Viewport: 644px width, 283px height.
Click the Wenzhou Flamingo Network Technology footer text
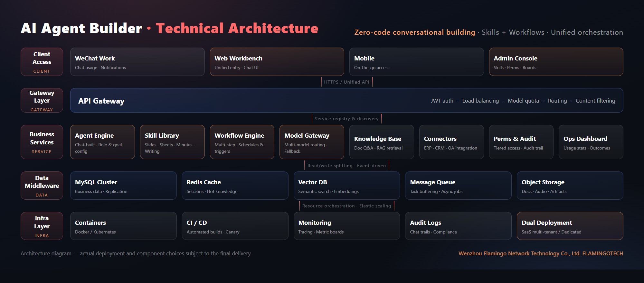(541, 253)
